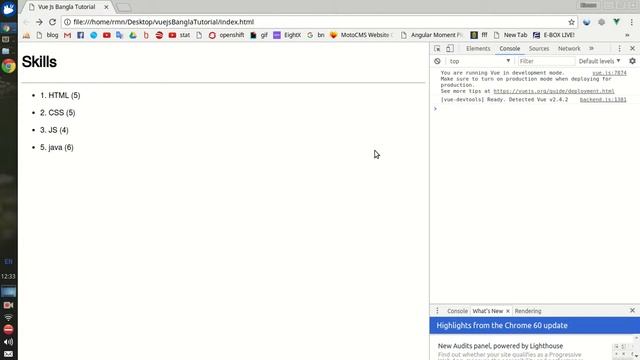Close the Vue Js Bangla Tutorial tab
640x360 pixels.
pos(106,7)
